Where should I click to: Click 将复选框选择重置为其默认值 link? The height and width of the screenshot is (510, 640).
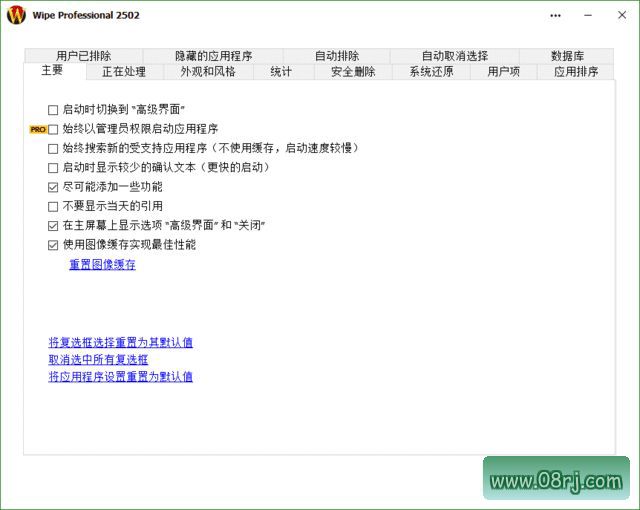[x=120, y=342]
